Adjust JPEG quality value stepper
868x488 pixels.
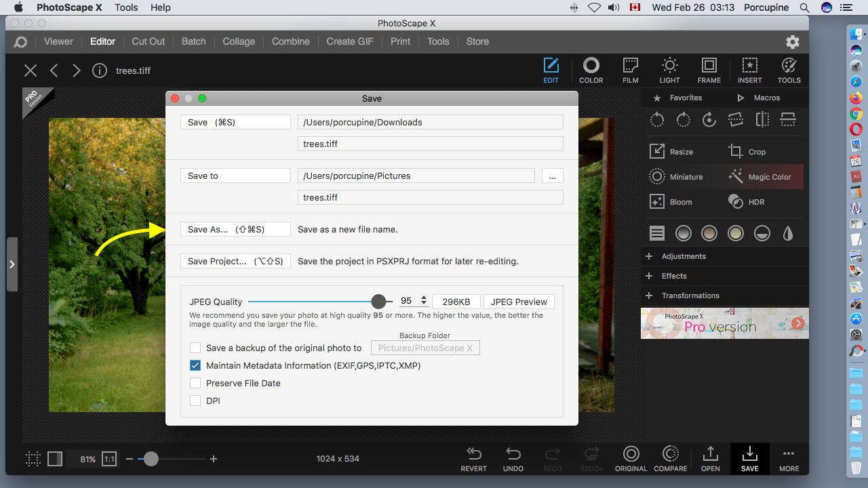pos(424,300)
